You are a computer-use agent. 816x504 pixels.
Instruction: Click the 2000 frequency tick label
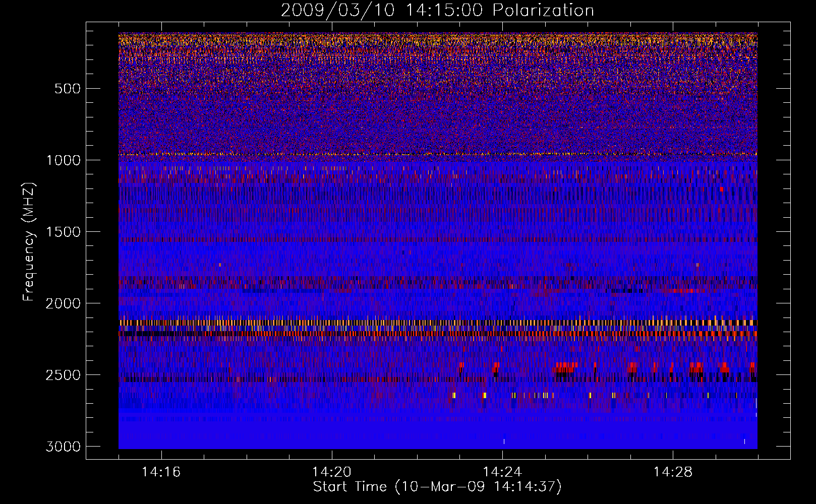click(63, 303)
